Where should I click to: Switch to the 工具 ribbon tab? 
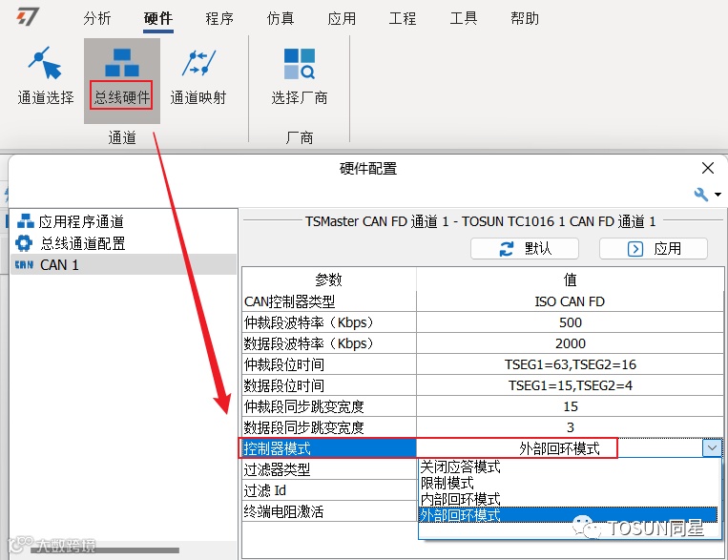(x=464, y=18)
